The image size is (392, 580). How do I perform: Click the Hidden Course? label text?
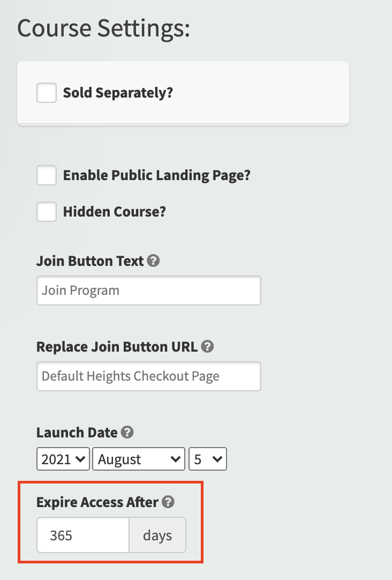(x=115, y=212)
